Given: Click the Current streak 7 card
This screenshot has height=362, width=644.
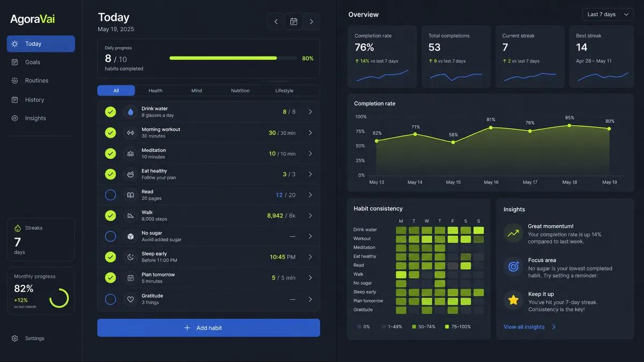Looking at the screenshot, I should [x=530, y=57].
